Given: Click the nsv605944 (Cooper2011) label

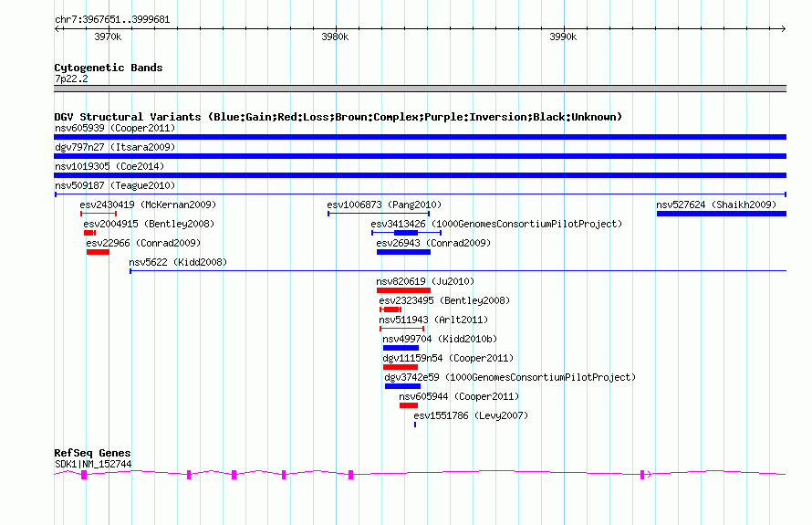Looking at the screenshot, I should 459,396.
